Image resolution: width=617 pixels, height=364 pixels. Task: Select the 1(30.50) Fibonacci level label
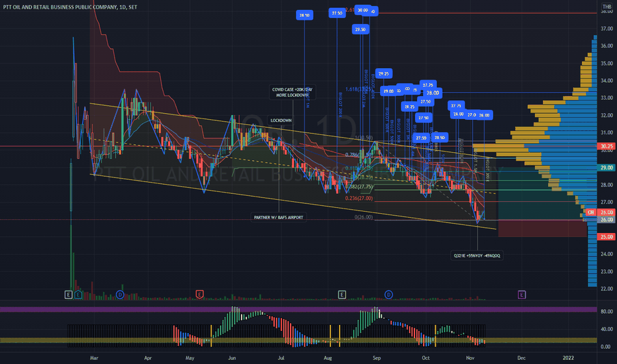(x=364, y=138)
